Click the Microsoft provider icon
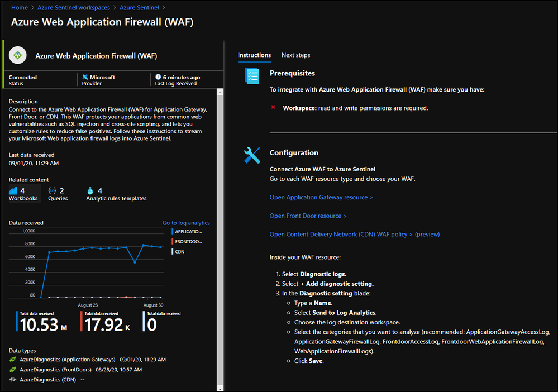The image size is (558, 392). coord(85,77)
